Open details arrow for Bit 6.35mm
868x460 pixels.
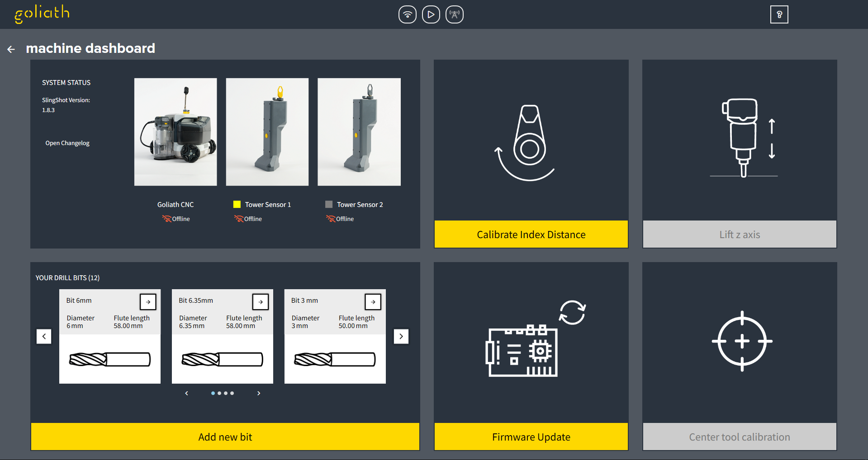point(261,302)
